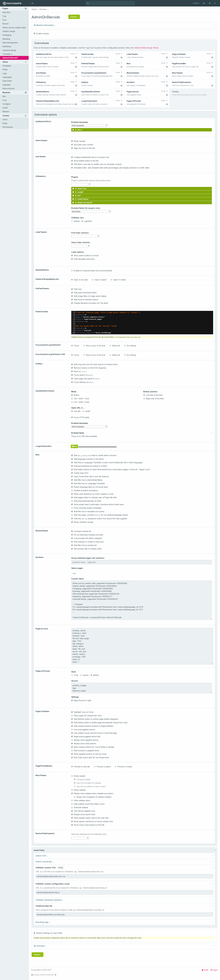
Task: Click the CKEditor custom CSS path field
Action: 124,876
